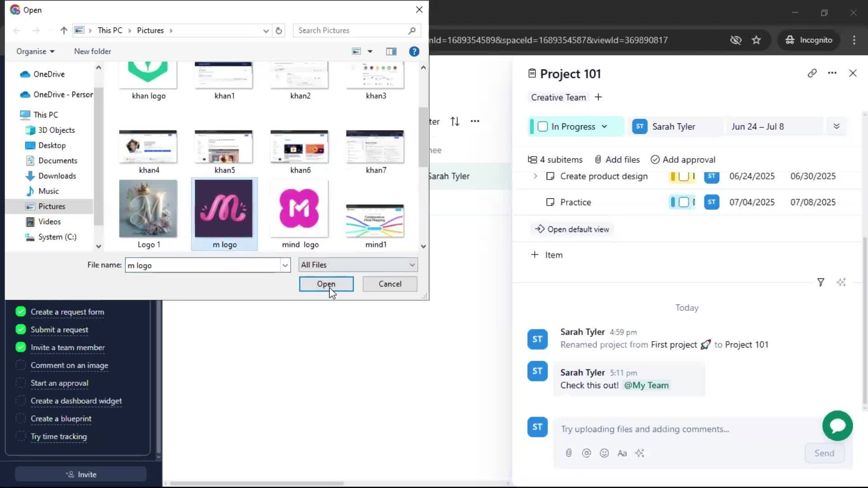Click the sort arrows icon in task list

click(x=455, y=121)
